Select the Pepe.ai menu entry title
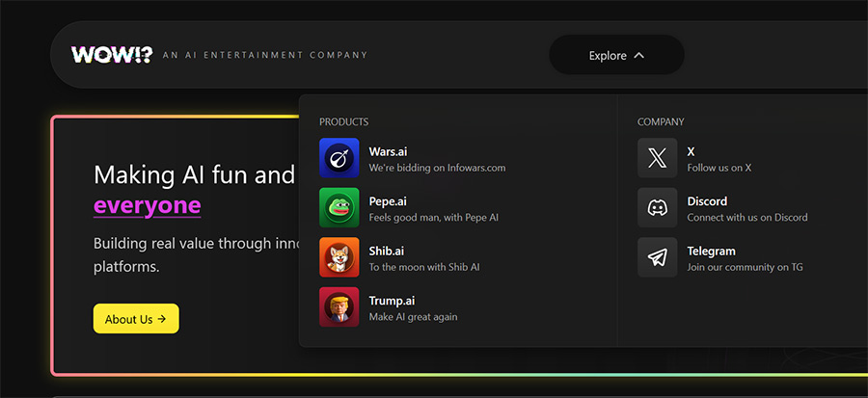The image size is (868, 398). (x=388, y=201)
